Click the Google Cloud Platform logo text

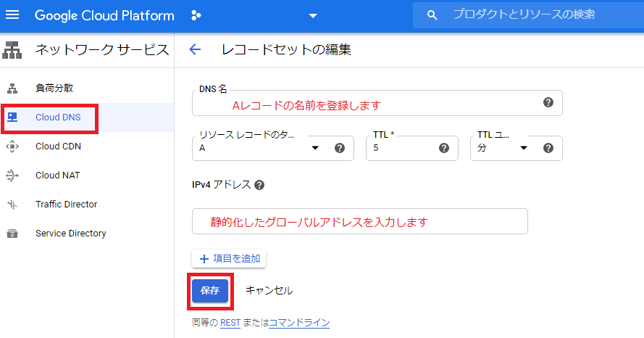point(104,16)
